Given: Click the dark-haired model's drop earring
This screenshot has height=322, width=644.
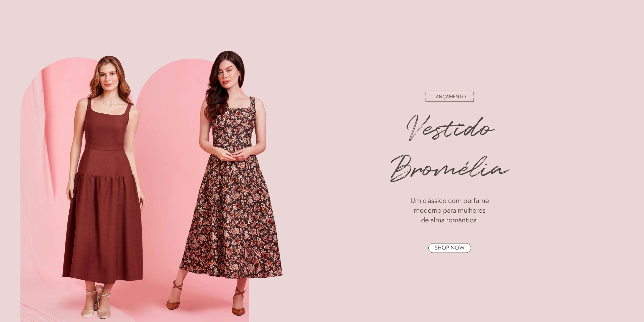Looking at the screenshot, I should point(240,78).
